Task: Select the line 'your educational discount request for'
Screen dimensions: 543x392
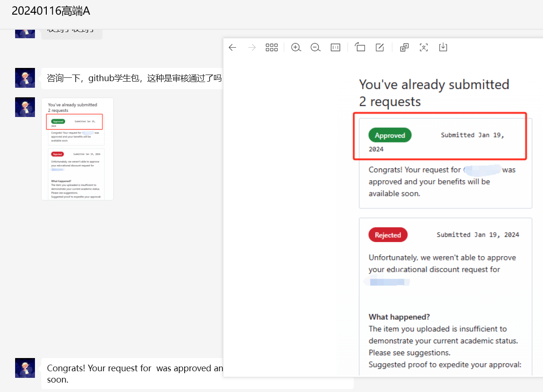Action: (x=434, y=269)
